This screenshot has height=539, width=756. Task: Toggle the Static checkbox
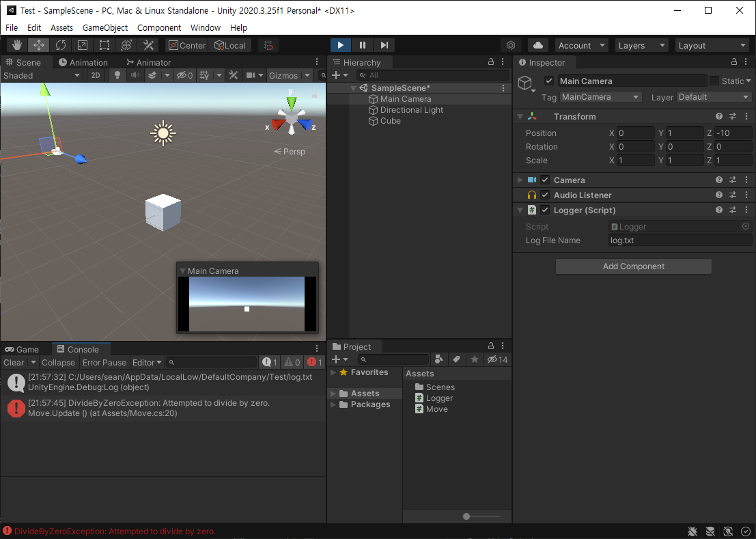pos(714,81)
